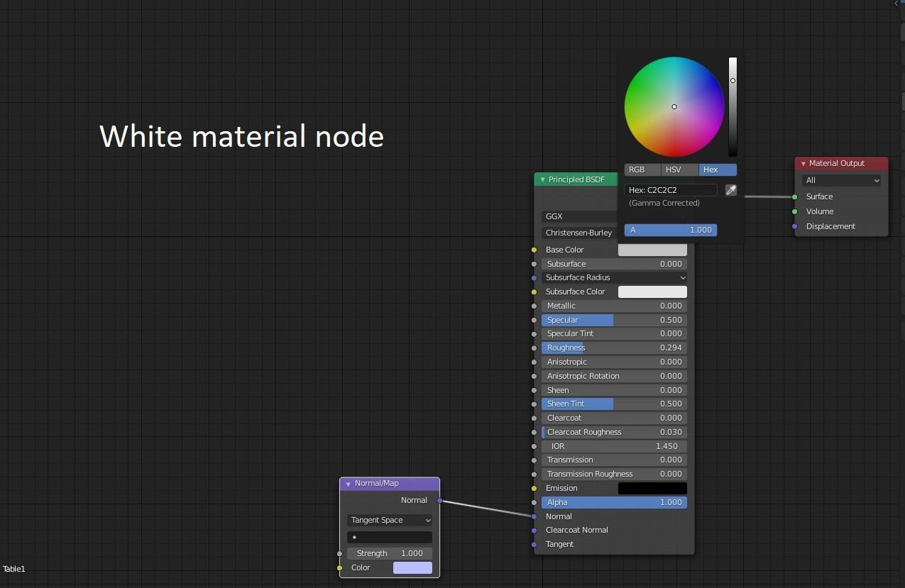Click the Anisotropic slider

click(x=614, y=362)
